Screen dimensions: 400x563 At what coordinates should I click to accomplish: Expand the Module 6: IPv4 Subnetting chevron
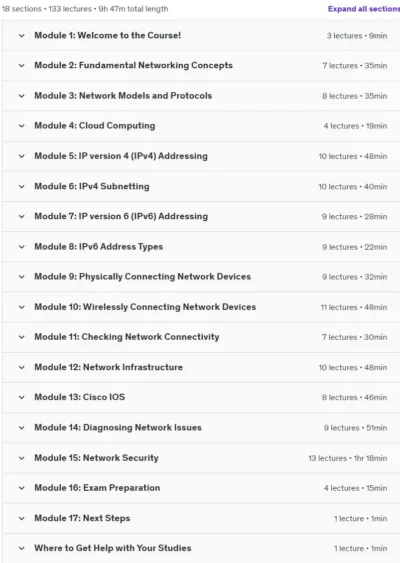point(22,186)
